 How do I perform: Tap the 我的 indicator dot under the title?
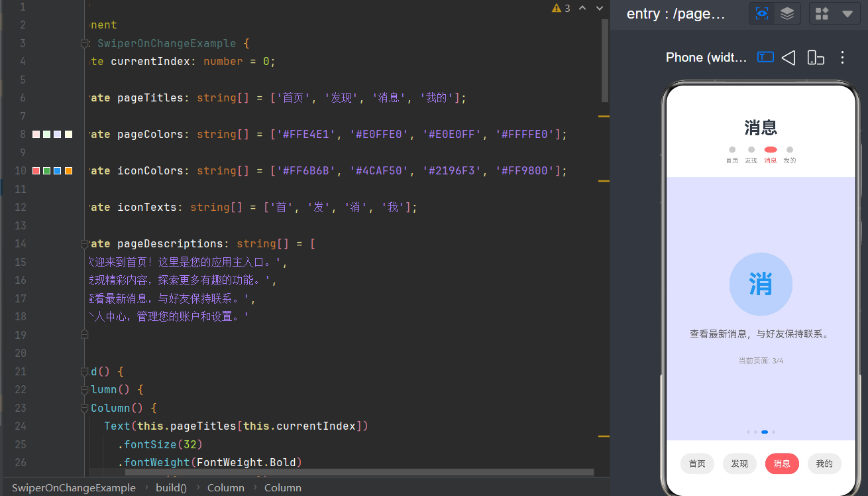(x=790, y=150)
